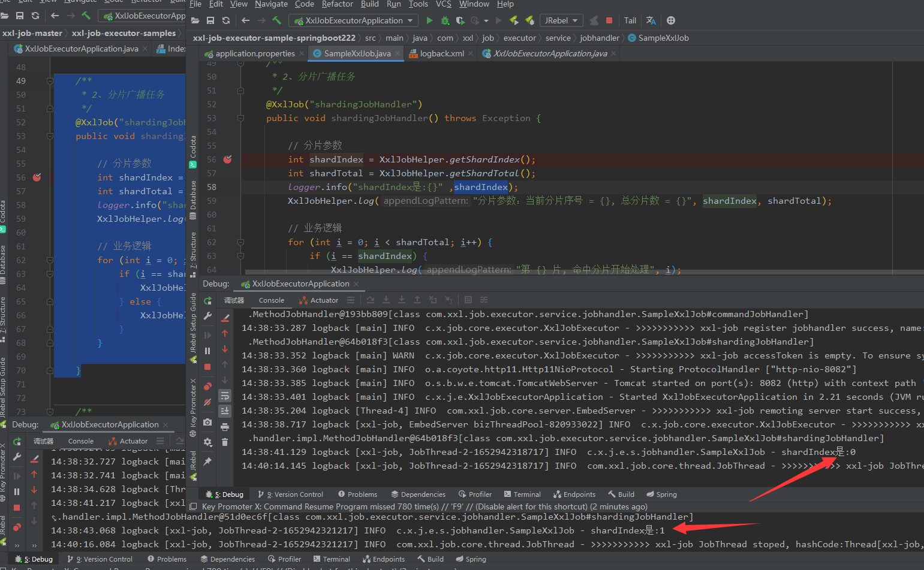The height and width of the screenshot is (570, 924).
Task: Rerun XxlJobExecutorApplication in the front Debug panel
Action: pyautogui.click(x=208, y=300)
